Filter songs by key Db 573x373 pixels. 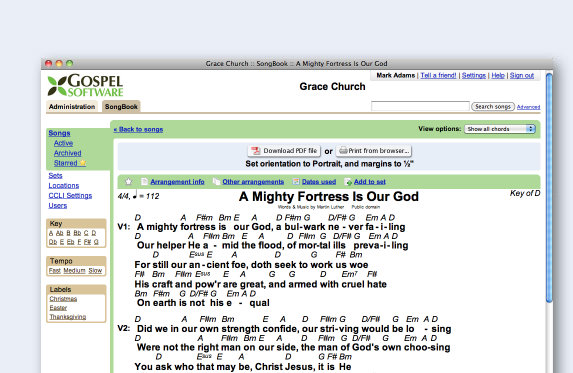(x=53, y=242)
